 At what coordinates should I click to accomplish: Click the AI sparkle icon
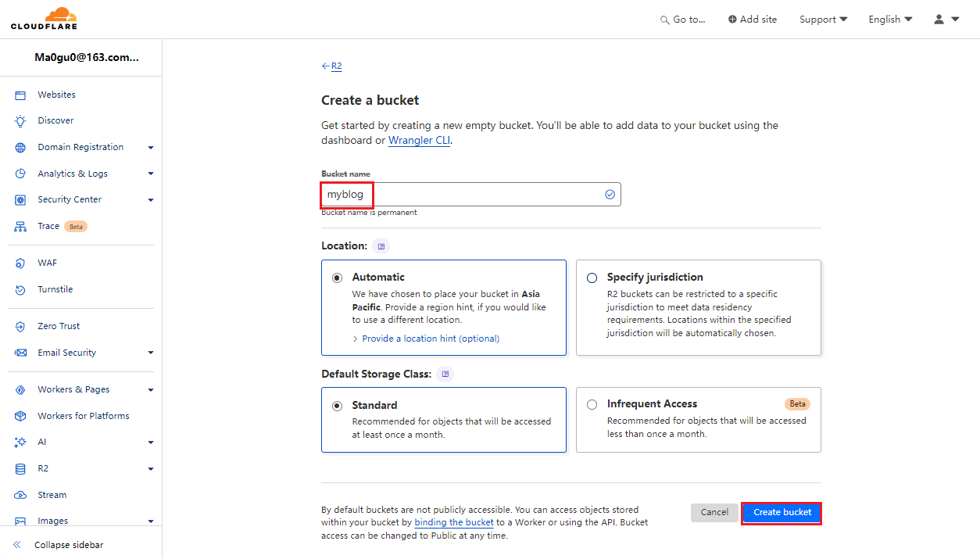20,443
